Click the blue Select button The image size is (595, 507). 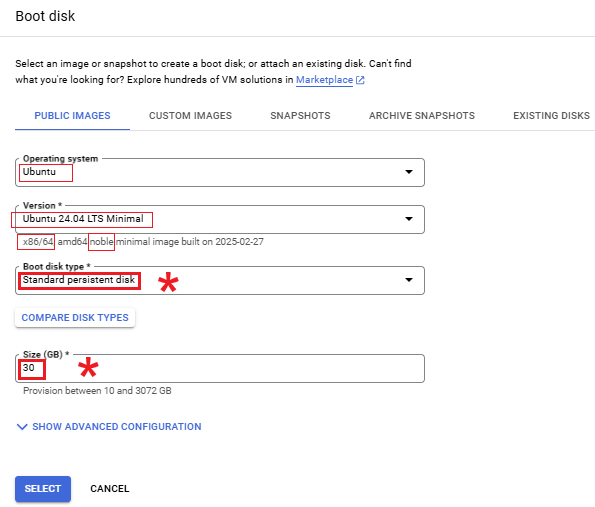(x=43, y=489)
